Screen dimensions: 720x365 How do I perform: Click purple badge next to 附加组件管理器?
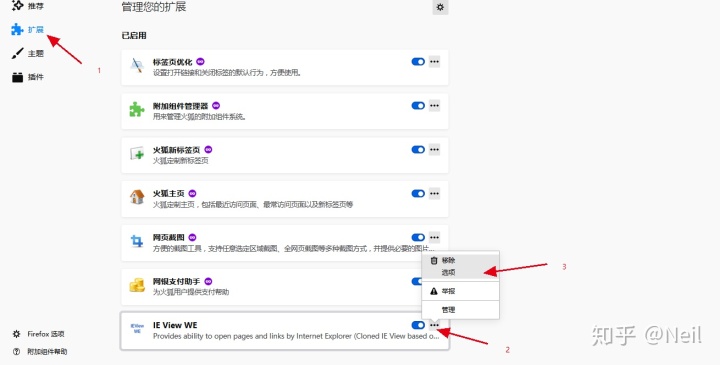coord(216,106)
